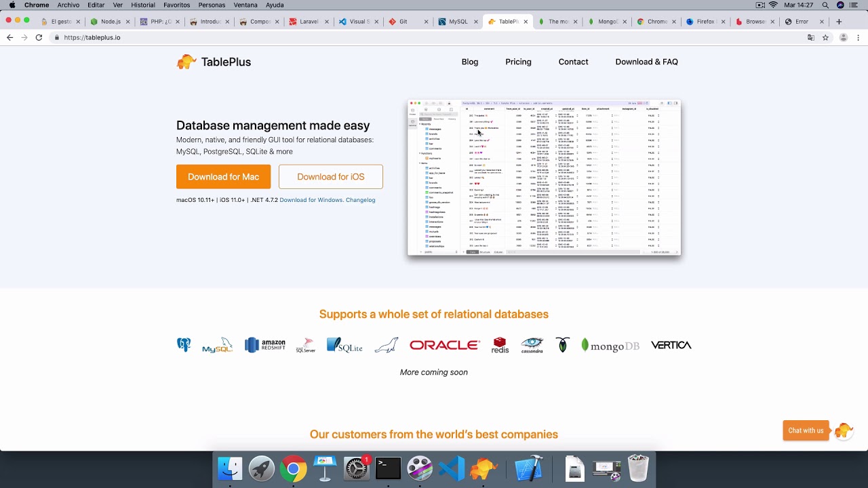The width and height of the screenshot is (868, 488).
Task: Open Visual Studio Code from Dock
Action: click(452, 468)
